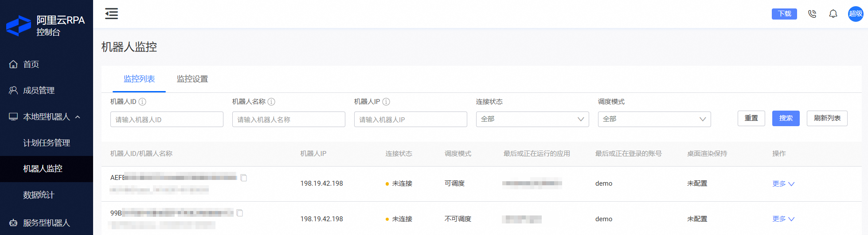Click the home icon next to 首页
This screenshot has width=868, height=235.
[13, 64]
